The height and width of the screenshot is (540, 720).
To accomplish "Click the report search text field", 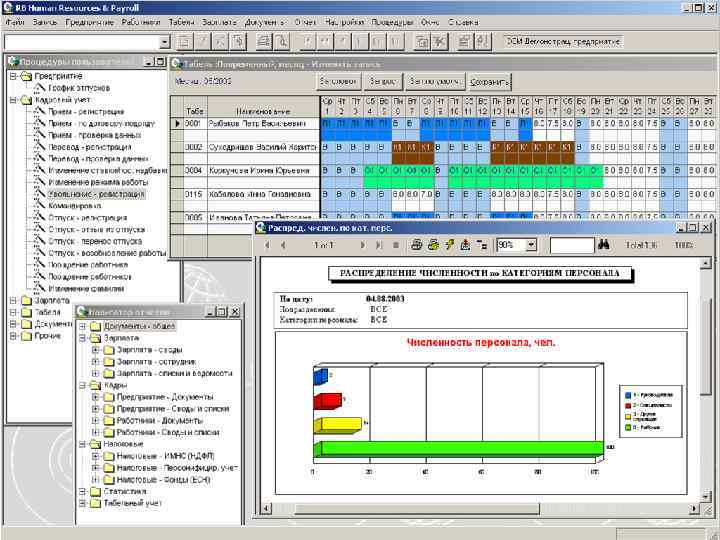I will click(572, 245).
